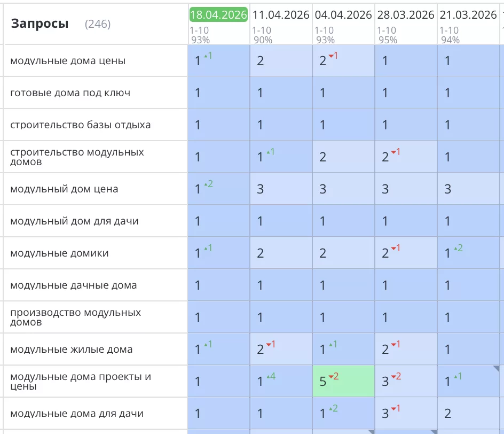Image resolution: width=504 pixels, height=434 pixels.
Task: Open the 11.04.2026 date column header
Action: pos(281,15)
